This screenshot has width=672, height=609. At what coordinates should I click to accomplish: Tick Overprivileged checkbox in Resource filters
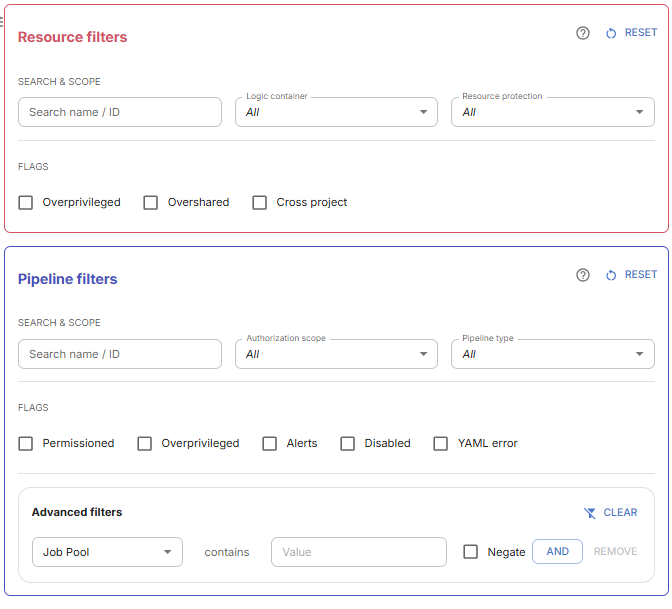[26, 202]
